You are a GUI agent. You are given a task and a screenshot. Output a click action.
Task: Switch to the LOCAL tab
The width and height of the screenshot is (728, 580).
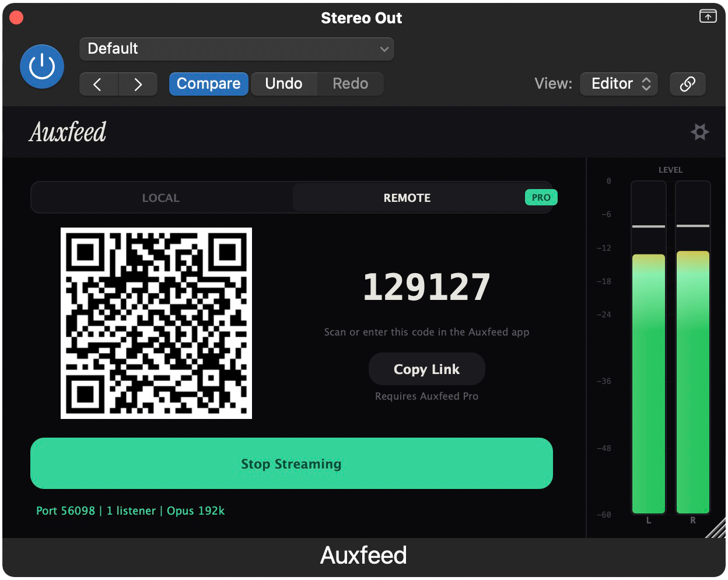pos(160,197)
